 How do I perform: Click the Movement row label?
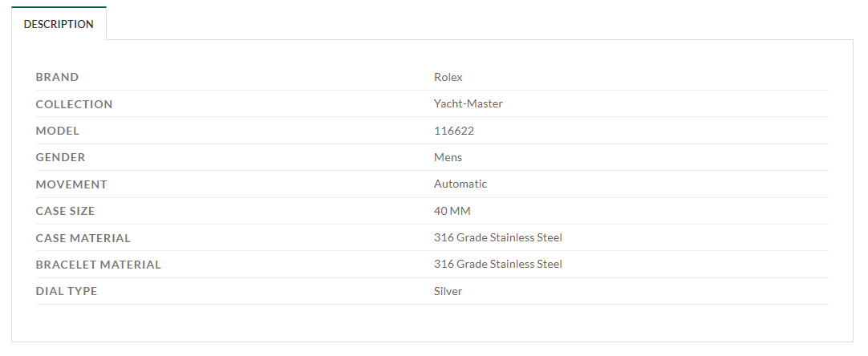71,184
